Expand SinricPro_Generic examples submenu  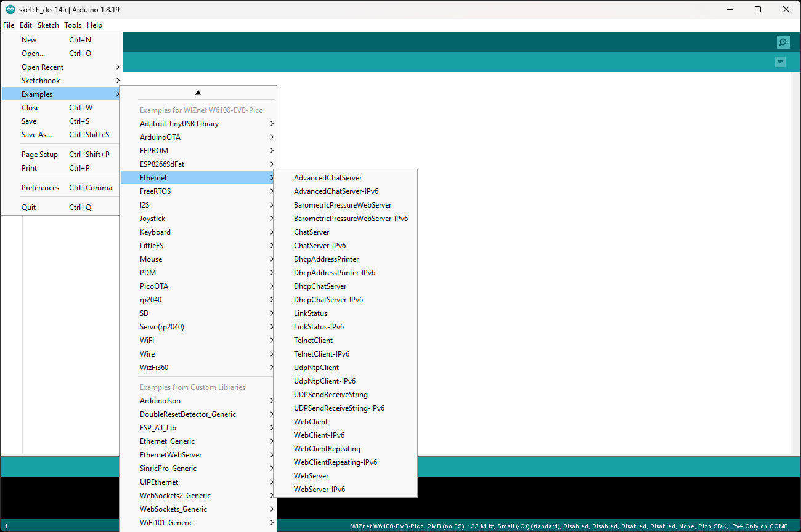(198, 469)
